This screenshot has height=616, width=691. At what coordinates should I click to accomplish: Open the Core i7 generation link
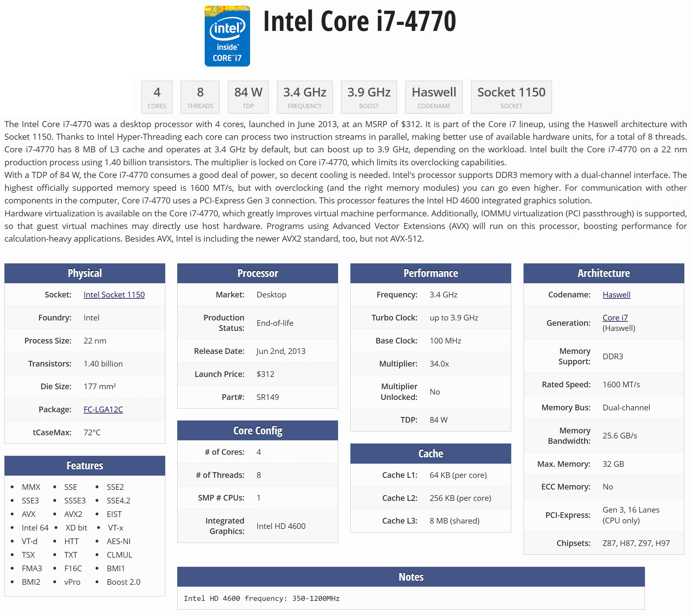pyautogui.click(x=615, y=318)
